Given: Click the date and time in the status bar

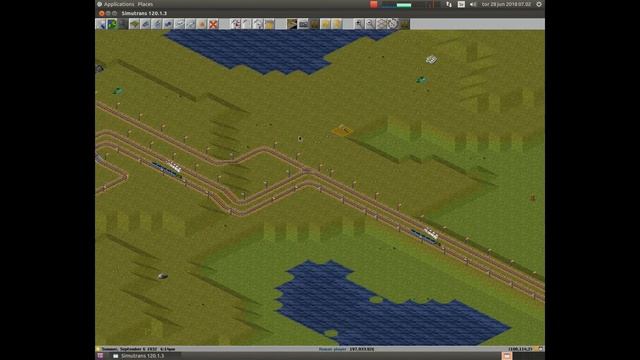Looking at the screenshot, I should point(138,349).
